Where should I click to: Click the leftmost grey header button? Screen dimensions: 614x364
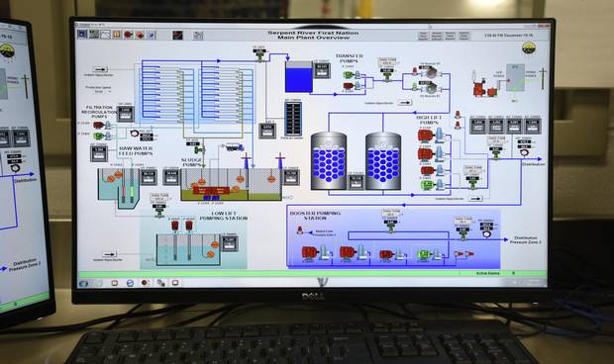tap(423, 36)
